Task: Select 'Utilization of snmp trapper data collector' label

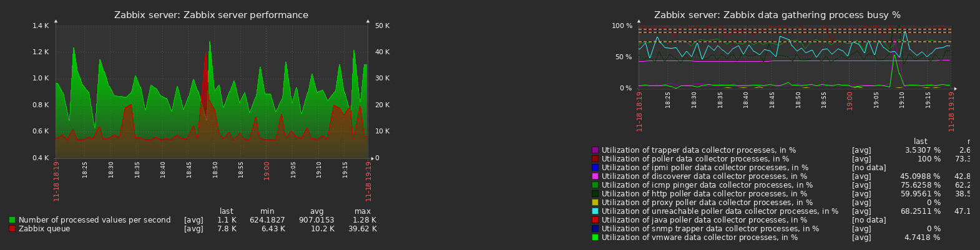Action: 710,229
